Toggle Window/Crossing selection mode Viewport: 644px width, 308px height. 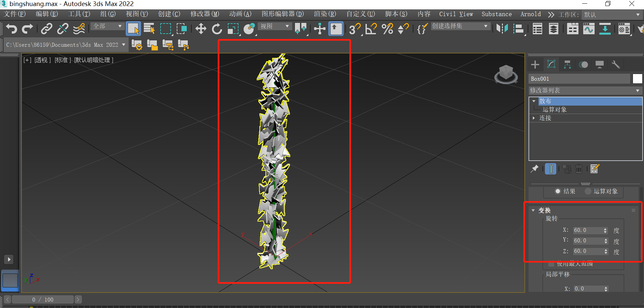[x=182, y=29]
